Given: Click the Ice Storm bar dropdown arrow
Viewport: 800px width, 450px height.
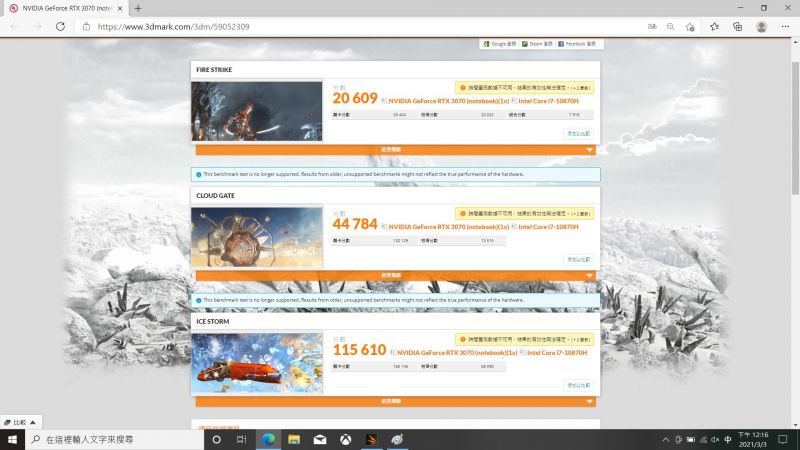Looking at the screenshot, I should (589, 402).
